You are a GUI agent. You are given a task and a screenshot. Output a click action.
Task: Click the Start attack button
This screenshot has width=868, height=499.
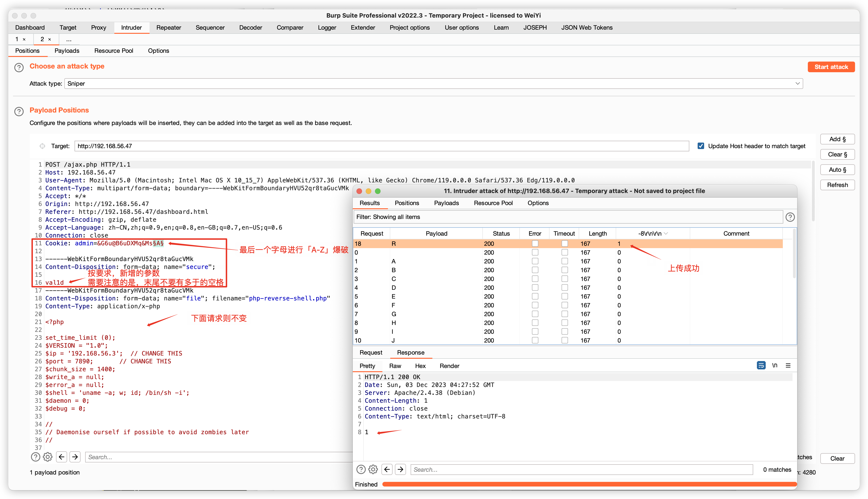(831, 67)
